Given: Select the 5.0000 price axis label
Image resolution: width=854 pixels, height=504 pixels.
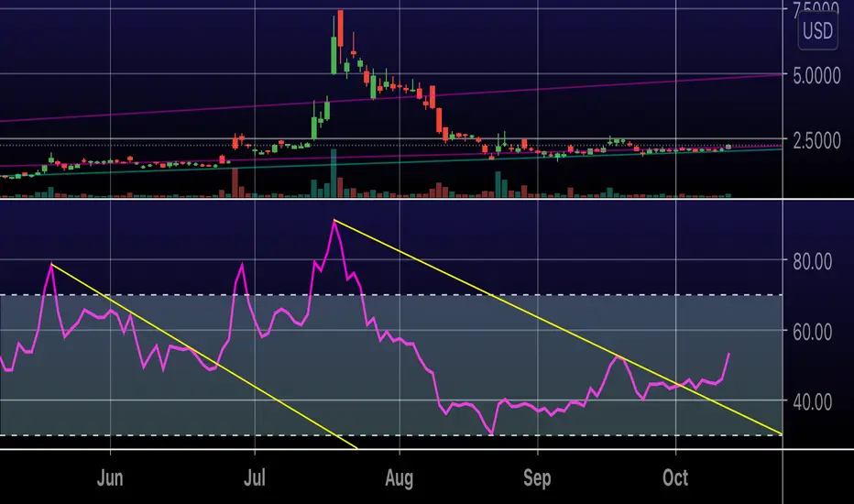Looking at the screenshot, I should (x=816, y=76).
